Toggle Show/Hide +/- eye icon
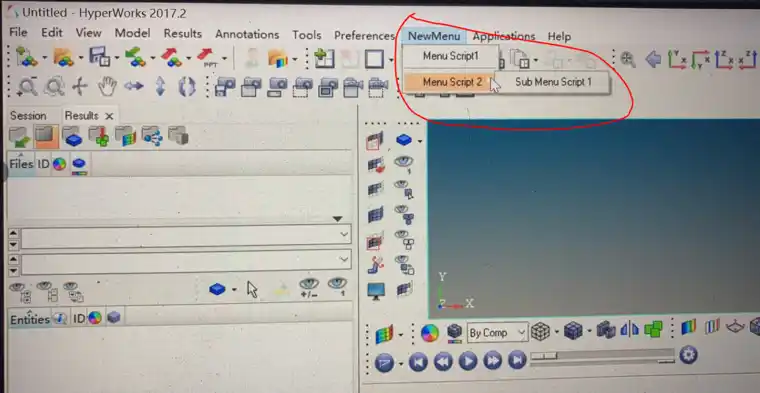The image size is (760, 393). pos(309,288)
